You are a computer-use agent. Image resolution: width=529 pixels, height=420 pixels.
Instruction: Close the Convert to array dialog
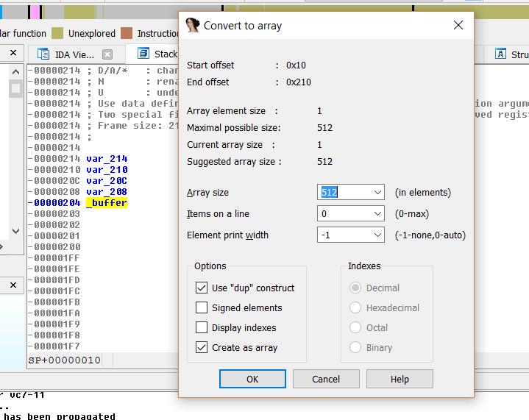tap(458, 25)
